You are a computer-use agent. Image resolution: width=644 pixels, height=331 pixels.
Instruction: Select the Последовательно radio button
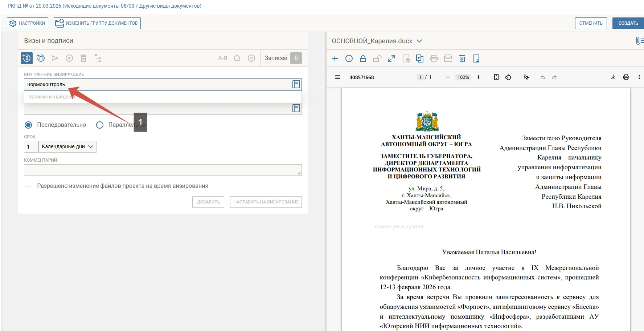[x=28, y=125]
